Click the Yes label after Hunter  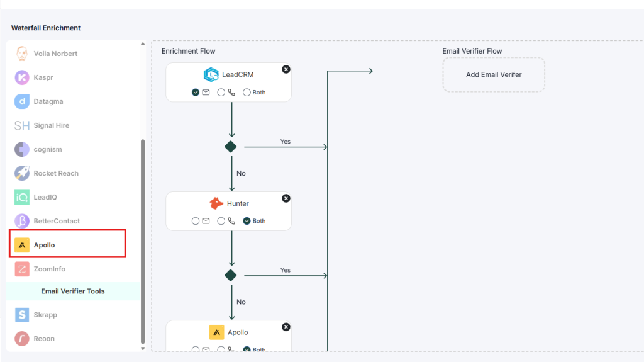[x=285, y=270]
